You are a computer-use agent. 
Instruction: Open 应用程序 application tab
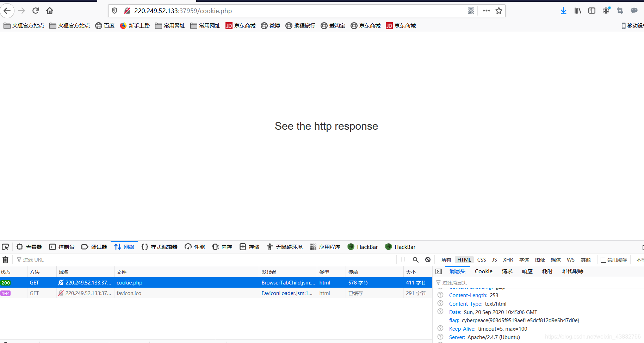pos(325,247)
